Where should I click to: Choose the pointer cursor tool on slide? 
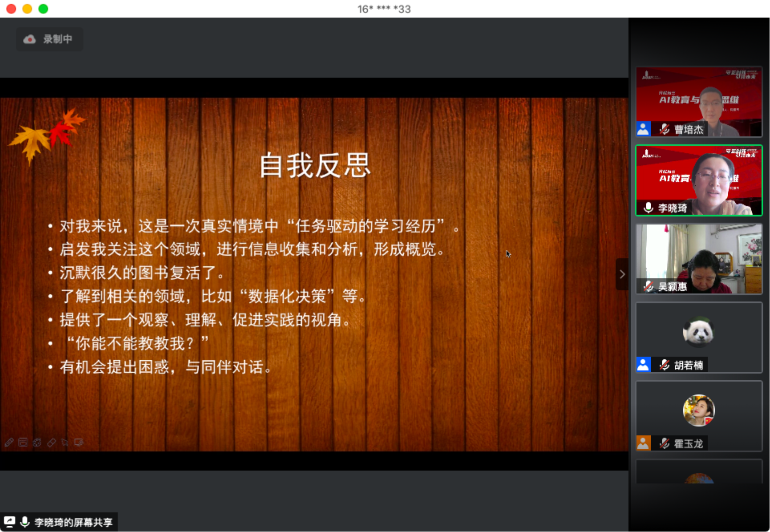[x=65, y=442]
